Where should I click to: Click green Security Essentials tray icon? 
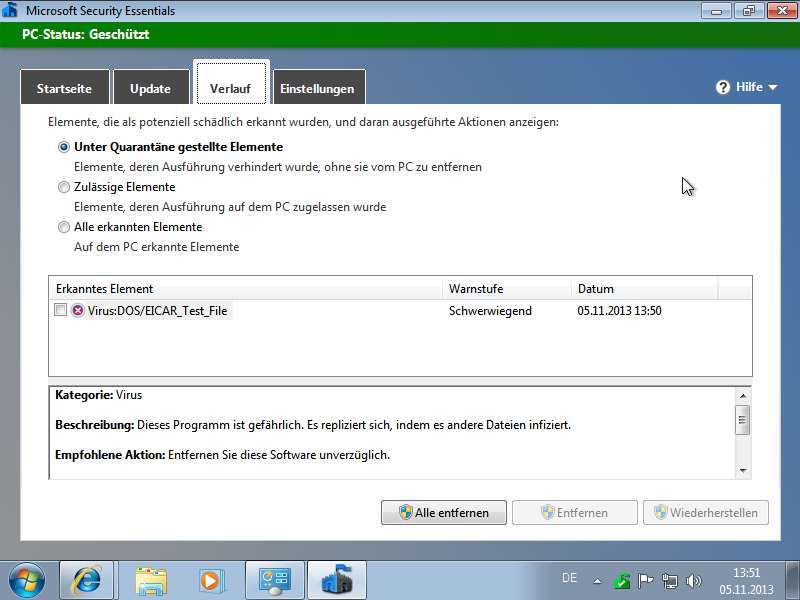(622, 581)
